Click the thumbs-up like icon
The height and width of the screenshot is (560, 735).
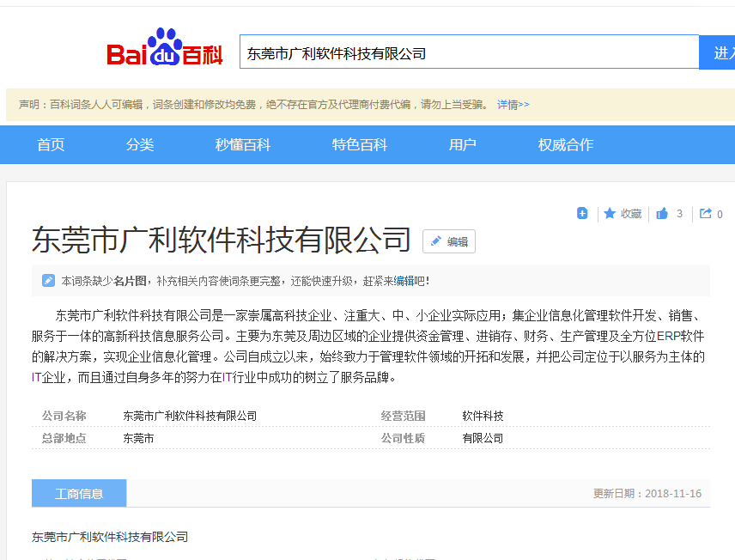pyautogui.click(x=662, y=213)
